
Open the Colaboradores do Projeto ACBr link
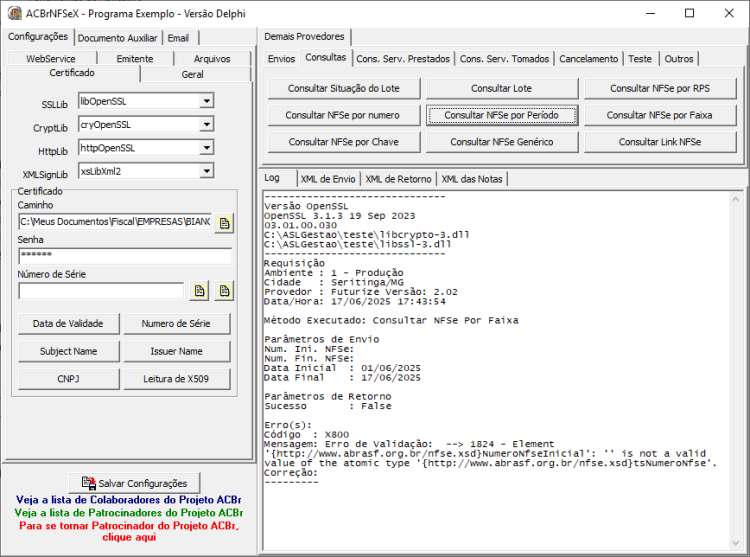coord(129,500)
